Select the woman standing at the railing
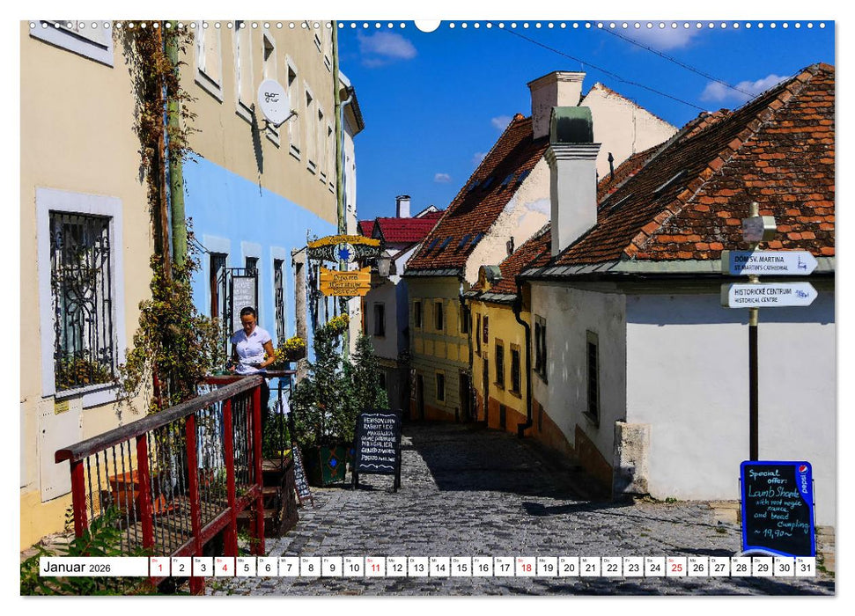855x616 pixels. 249,348
